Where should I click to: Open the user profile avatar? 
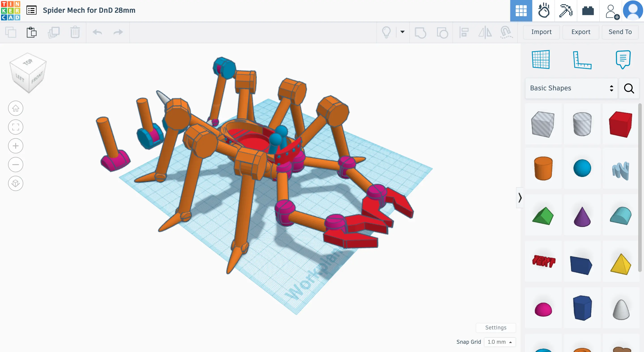(633, 11)
